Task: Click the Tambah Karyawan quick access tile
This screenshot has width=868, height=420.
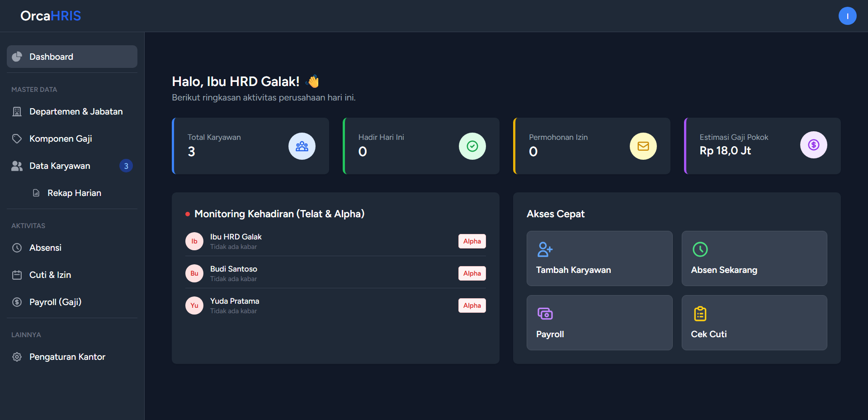Action: pyautogui.click(x=599, y=258)
